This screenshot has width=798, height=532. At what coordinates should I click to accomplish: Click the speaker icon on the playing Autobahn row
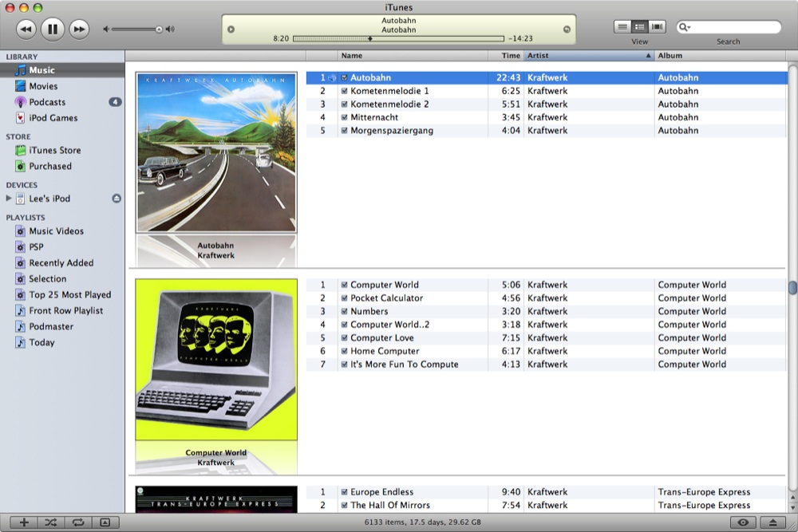click(x=331, y=78)
